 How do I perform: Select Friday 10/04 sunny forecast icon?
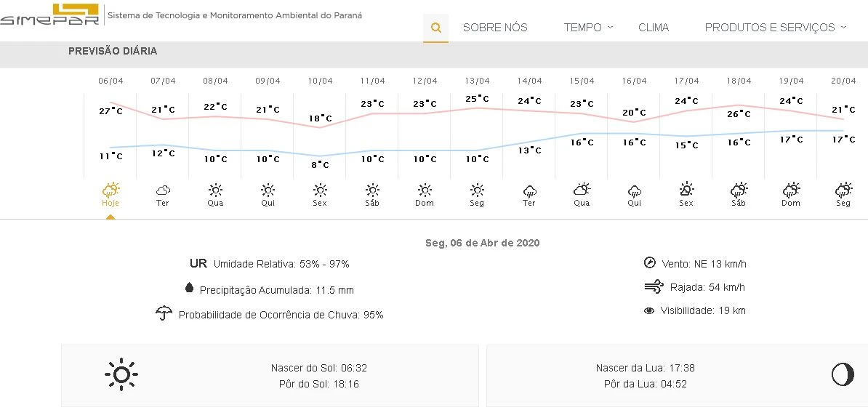pos(320,190)
